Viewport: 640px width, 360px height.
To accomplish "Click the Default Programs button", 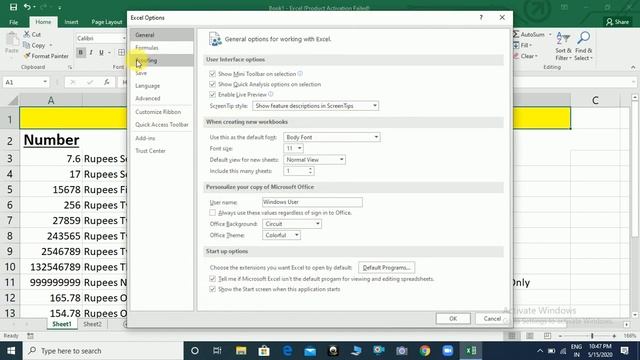I will coord(387,268).
